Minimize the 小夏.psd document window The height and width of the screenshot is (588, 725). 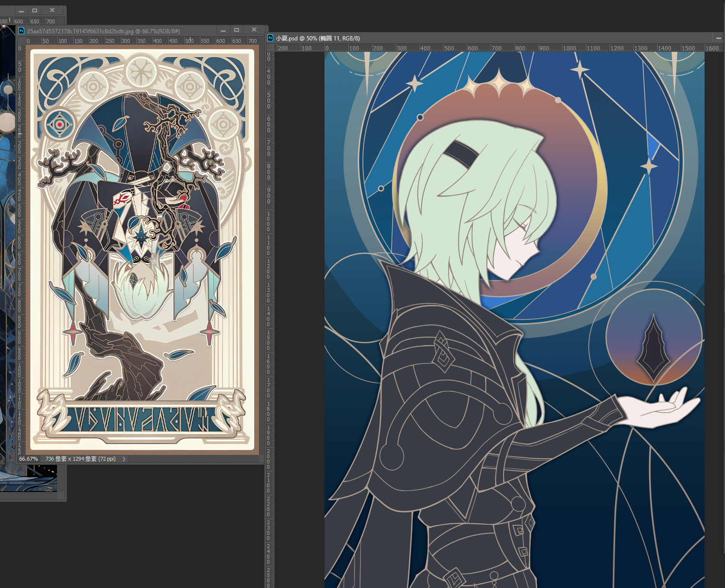coord(718,38)
